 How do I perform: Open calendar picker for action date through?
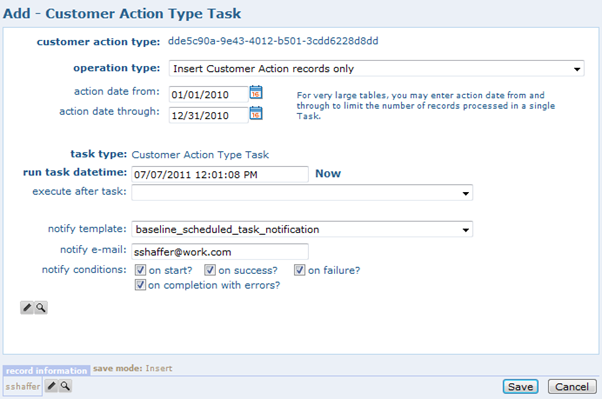point(256,113)
